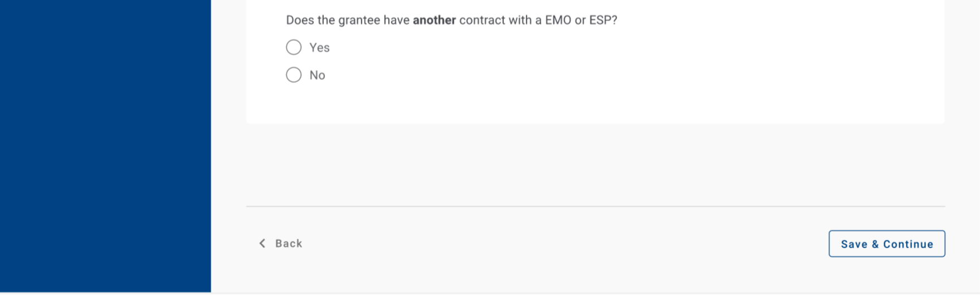
Task: Click "Save" word inside Save & Continue button
Action: coord(854,244)
